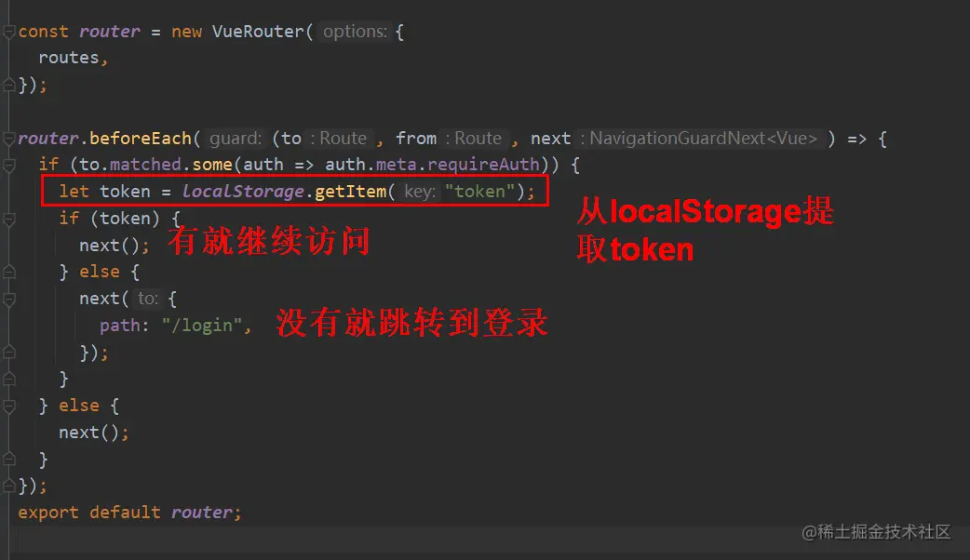Image resolution: width=970 pixels, height=560 pixels.
Task: Click fold end marker beside last }); line
Action: pyautogui.click(x=8, y=487)
